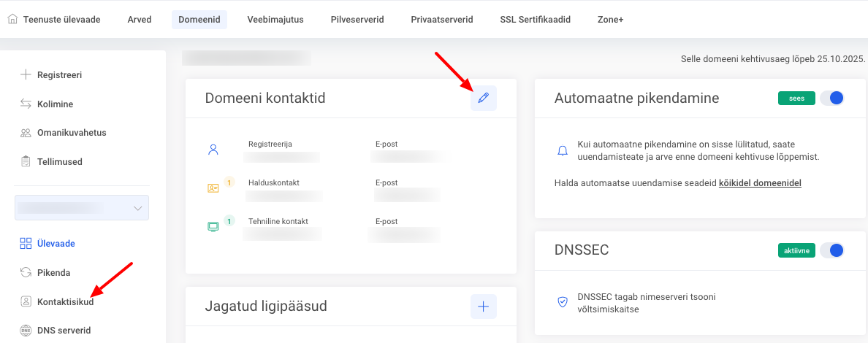Click Pikenda in the sidebar
868x343 pixels.
point(53,273)
